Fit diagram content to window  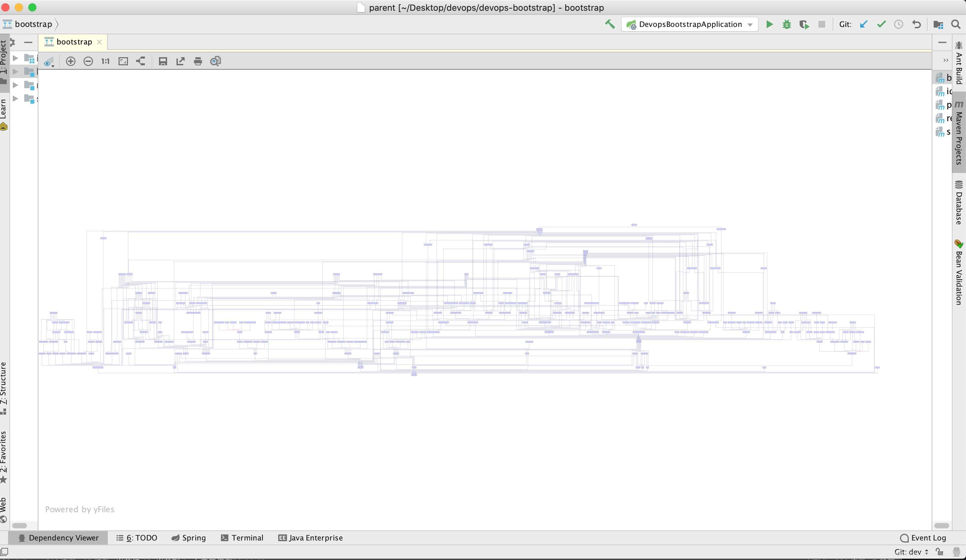[123, 61]
